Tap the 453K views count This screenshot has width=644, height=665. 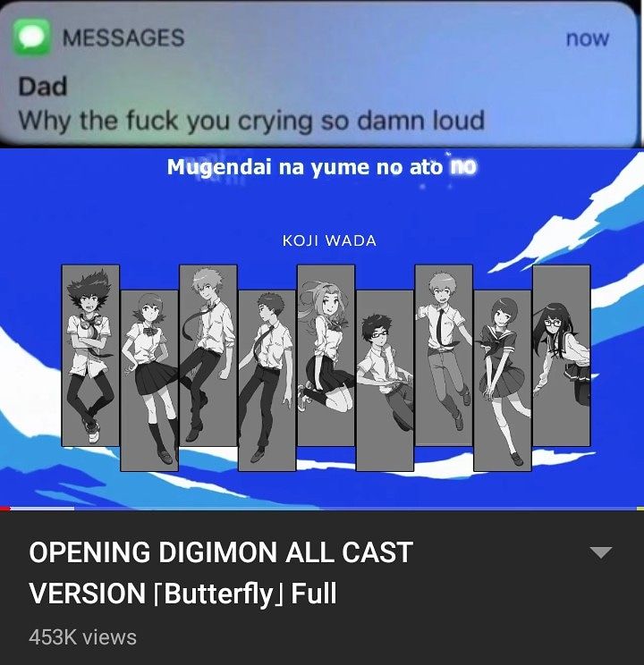tap(83, 637)
